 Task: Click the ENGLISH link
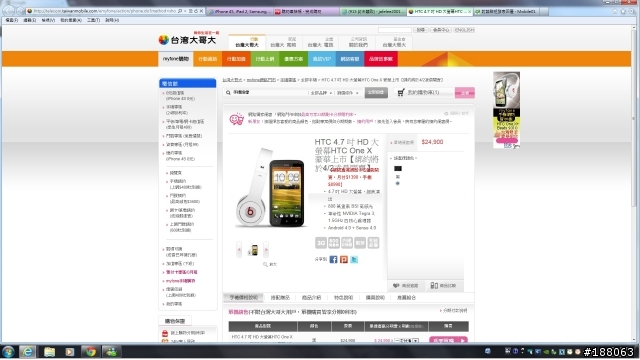464,30
